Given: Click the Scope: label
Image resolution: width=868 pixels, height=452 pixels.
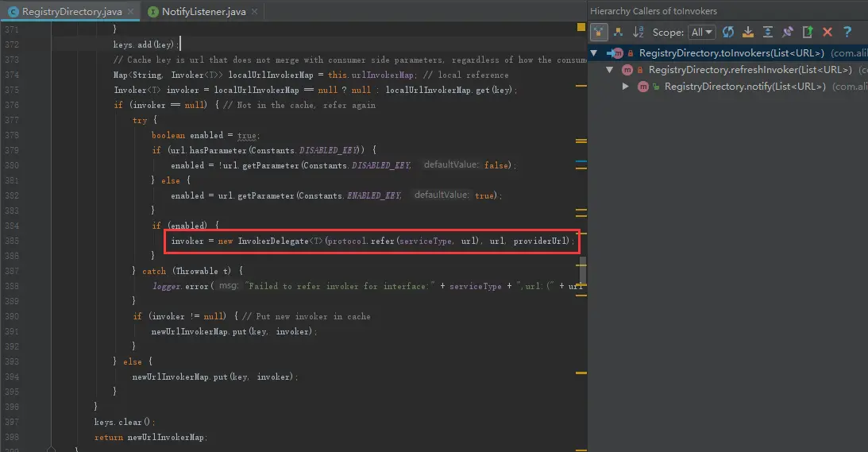Looking at the screenshot, I should coord(668,32).
